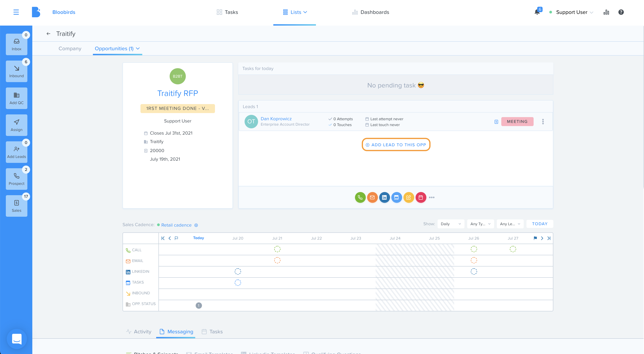Open the help question mark
The image size is (644, 354).
pos(621,12)
